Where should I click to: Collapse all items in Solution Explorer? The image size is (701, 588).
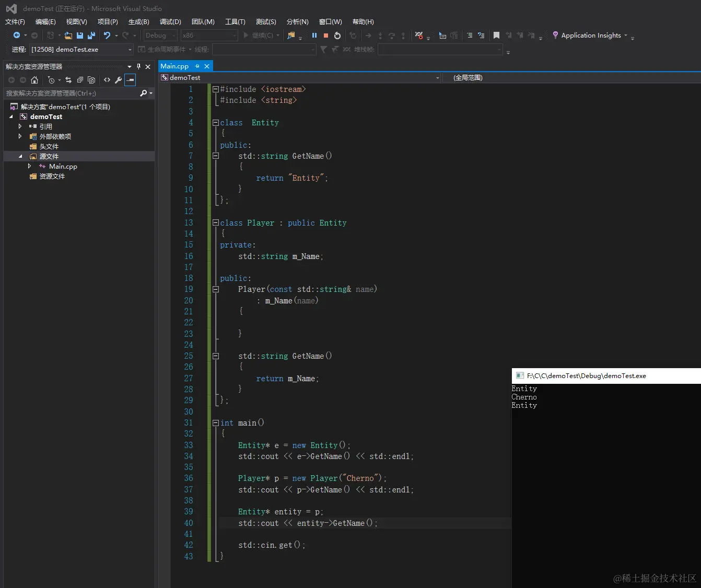click(80, 80)
